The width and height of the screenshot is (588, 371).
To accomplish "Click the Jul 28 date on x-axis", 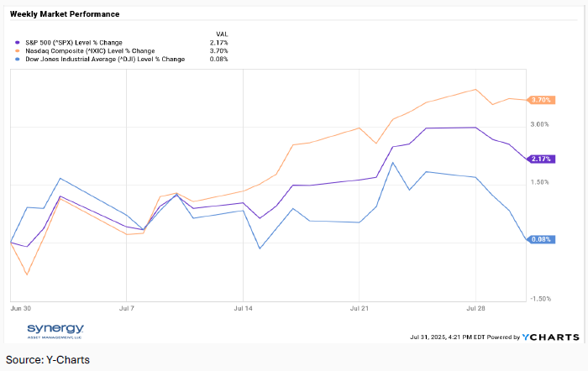I will [x=476, y=308].
